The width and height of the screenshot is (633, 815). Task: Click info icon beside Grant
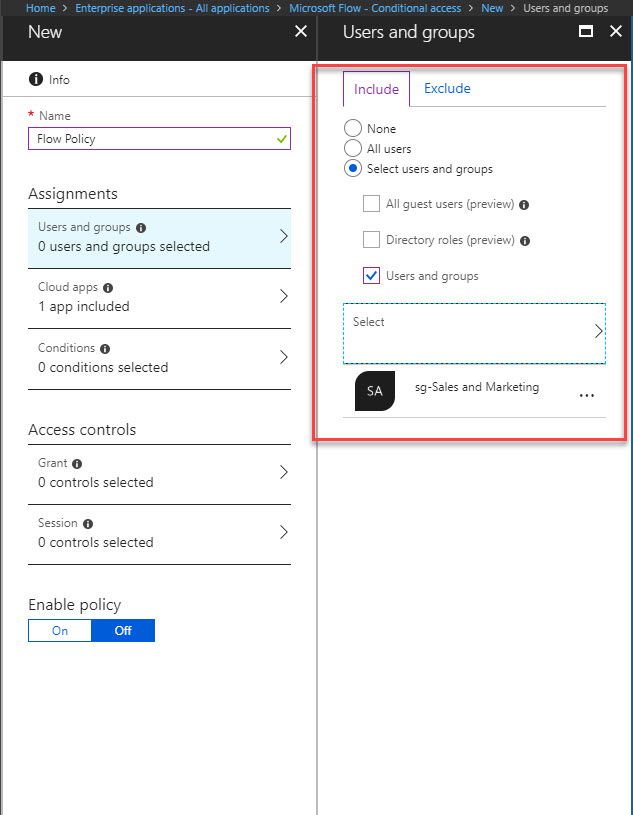(77, 464)
